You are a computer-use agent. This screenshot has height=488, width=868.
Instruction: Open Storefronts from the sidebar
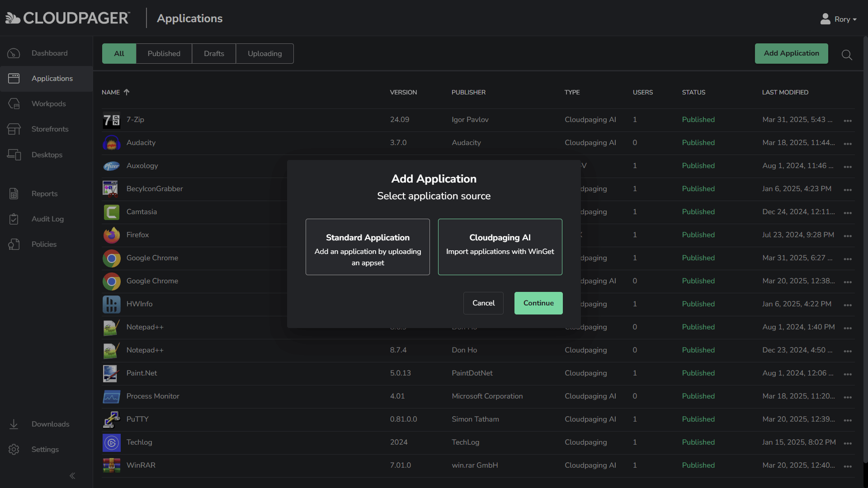[51, 129]
